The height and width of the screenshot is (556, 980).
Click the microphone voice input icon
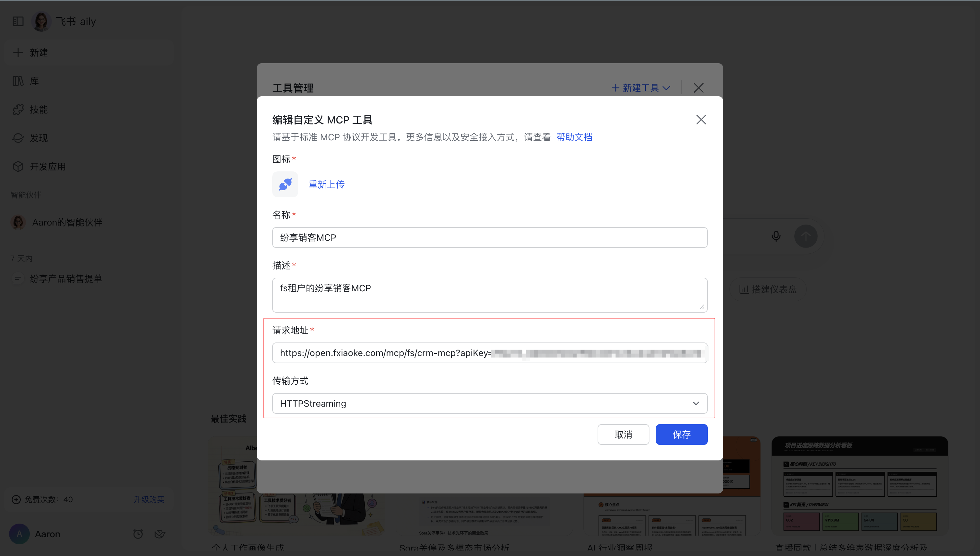pyautogui.click(x=776, y=237)
